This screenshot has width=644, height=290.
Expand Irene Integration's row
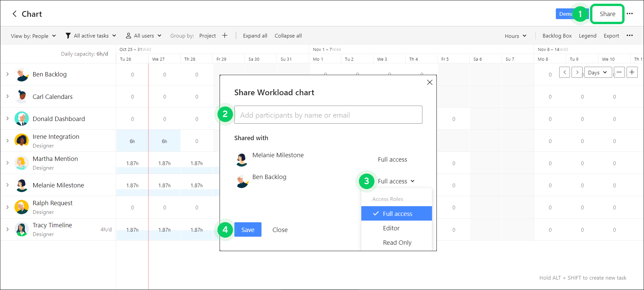7,140
